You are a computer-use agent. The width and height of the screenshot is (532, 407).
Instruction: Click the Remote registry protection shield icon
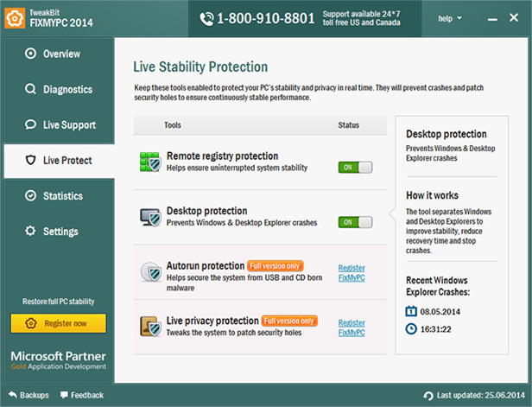(x=150, y=162)
